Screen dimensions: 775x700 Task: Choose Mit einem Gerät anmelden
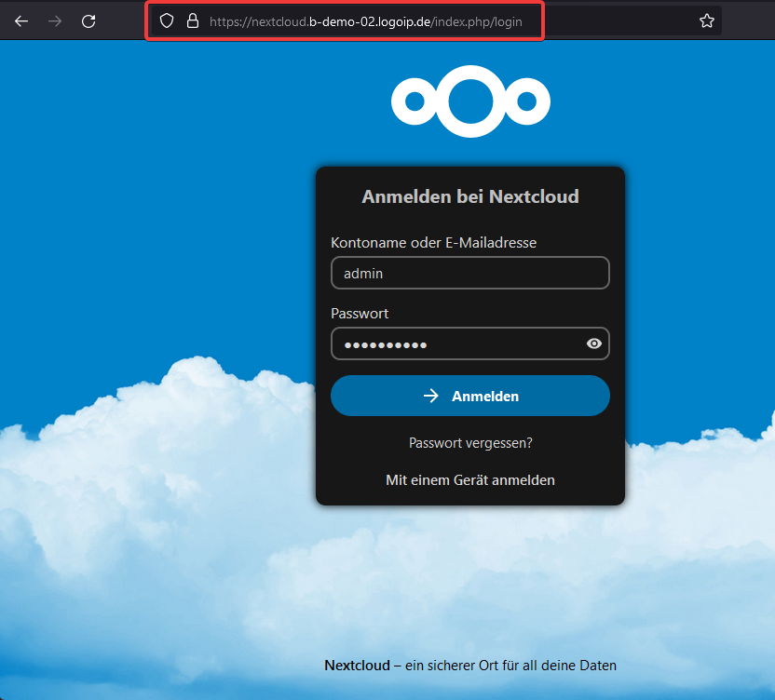tap(470, 480)
